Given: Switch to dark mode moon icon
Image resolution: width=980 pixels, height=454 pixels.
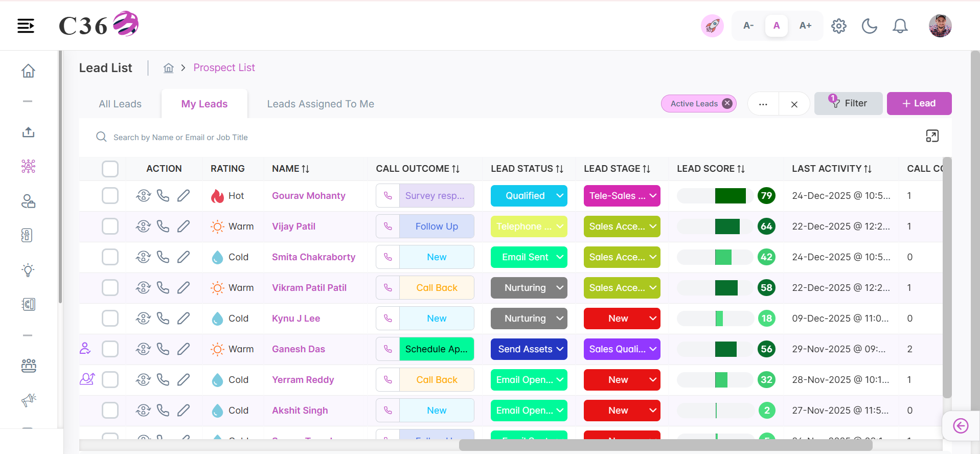Looking at the screenshot, I should 869,26.
